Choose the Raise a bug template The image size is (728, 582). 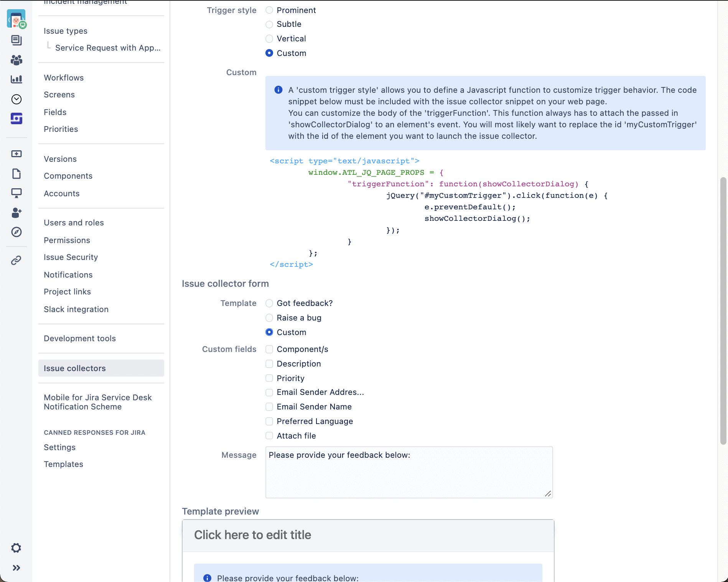(269, 318)
